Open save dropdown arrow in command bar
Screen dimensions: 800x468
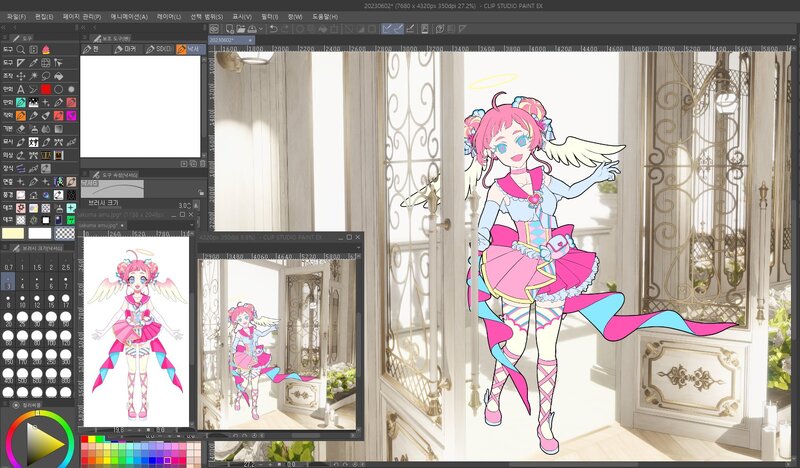point(261,29)
